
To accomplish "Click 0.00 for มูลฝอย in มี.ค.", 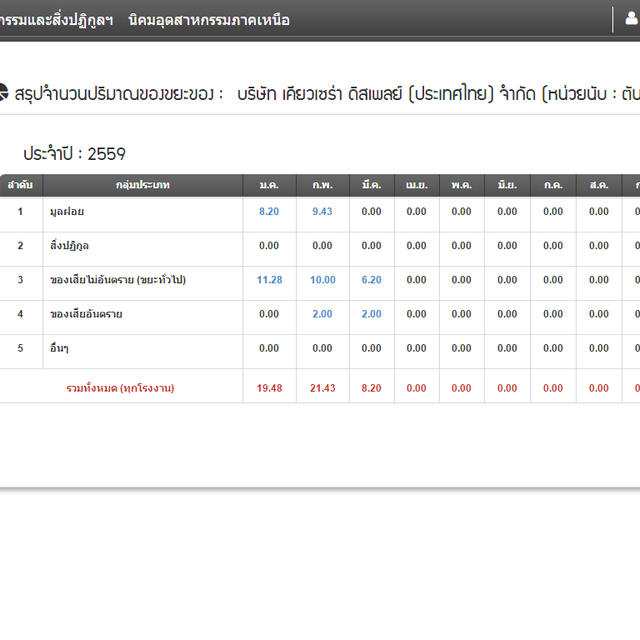I will [371, 211].
